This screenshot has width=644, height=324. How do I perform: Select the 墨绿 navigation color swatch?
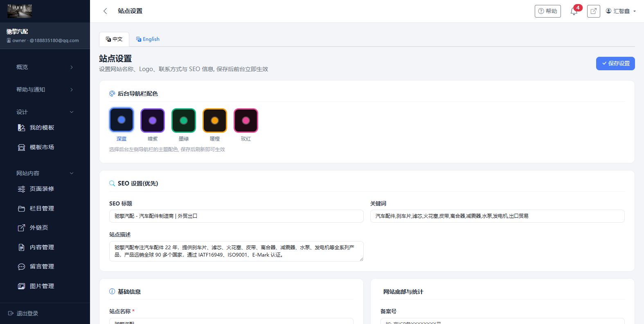[x=184, y=121]
